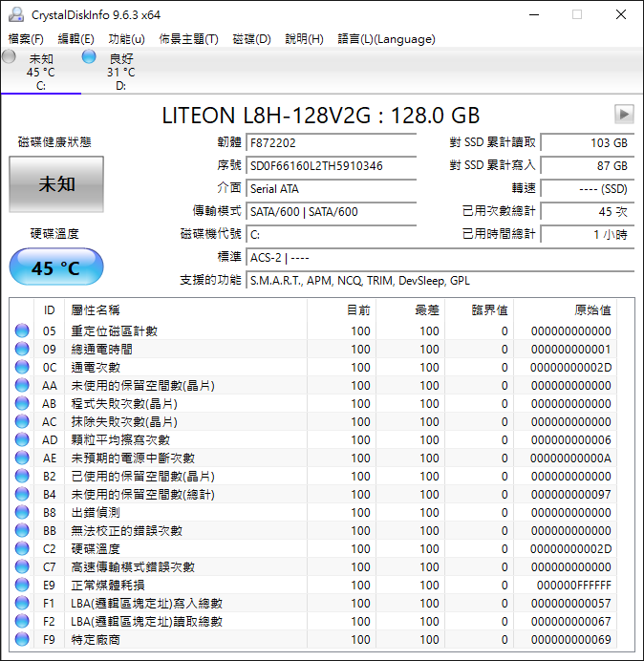Viewport: 644px width, 661px height.
Task: Click status icon for B4 未使用的保留空間數(總計)
Action: [22, 494]
